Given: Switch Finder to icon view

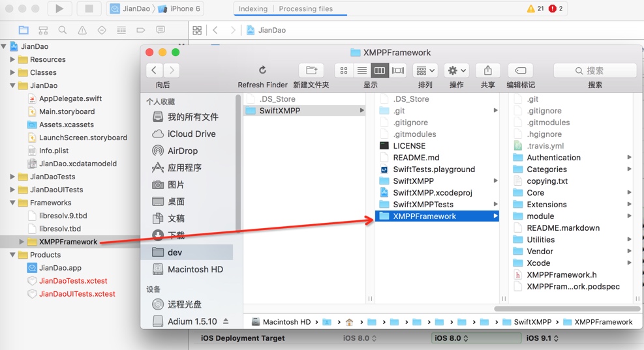Looking at the screenshot, I should [x=344, y=70].
